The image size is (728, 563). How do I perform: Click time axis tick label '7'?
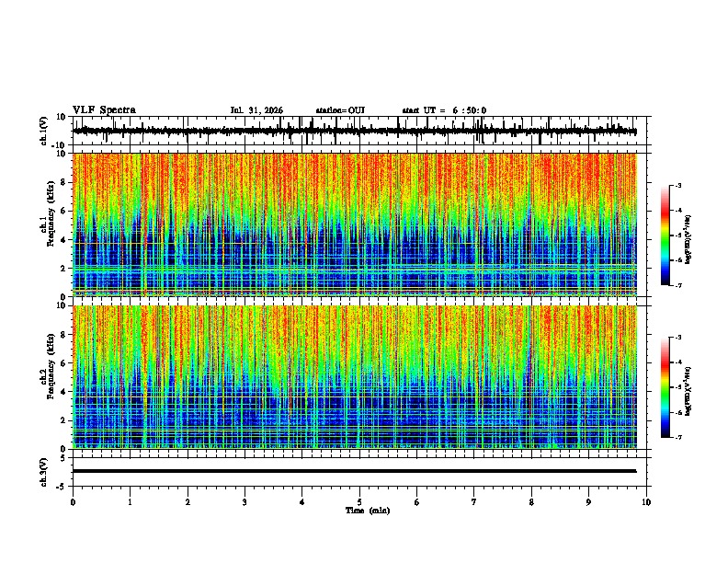[474, 502]
